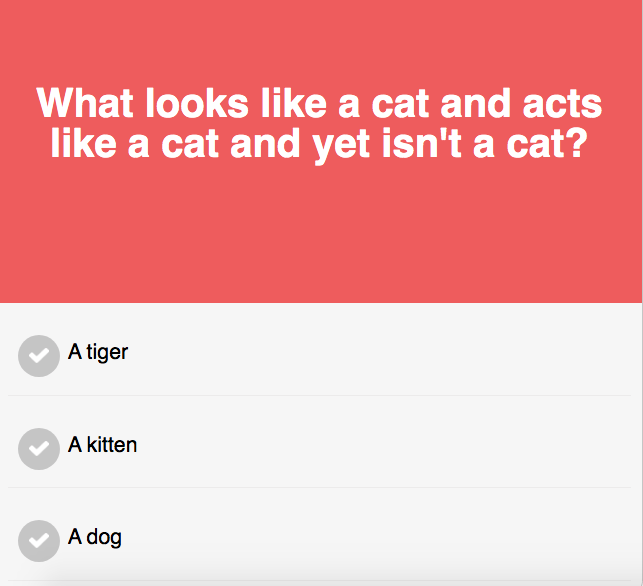Click the word 'cat?' ending the question
The height and width of the screenshot is (586, 643).
[x=547, y=144]
